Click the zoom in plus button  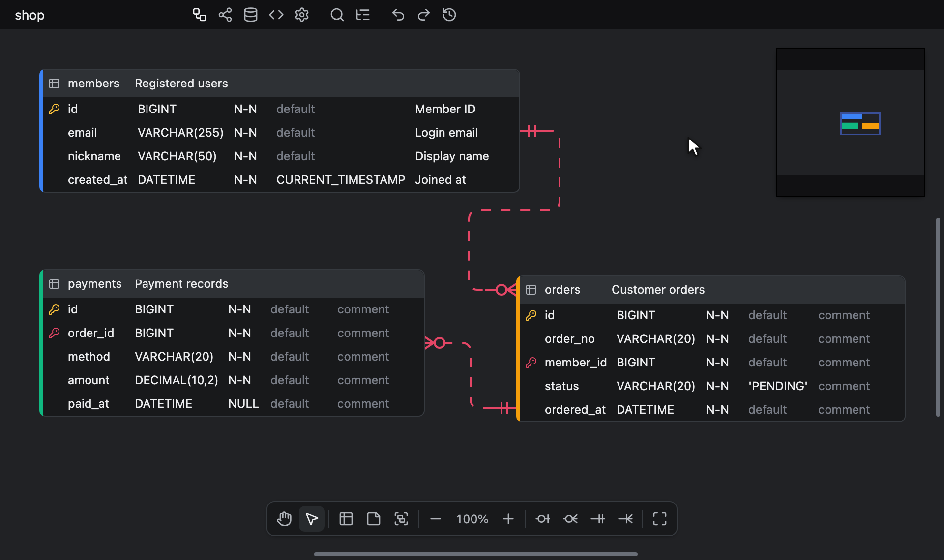pyautogui.click(x=508, y=519)
